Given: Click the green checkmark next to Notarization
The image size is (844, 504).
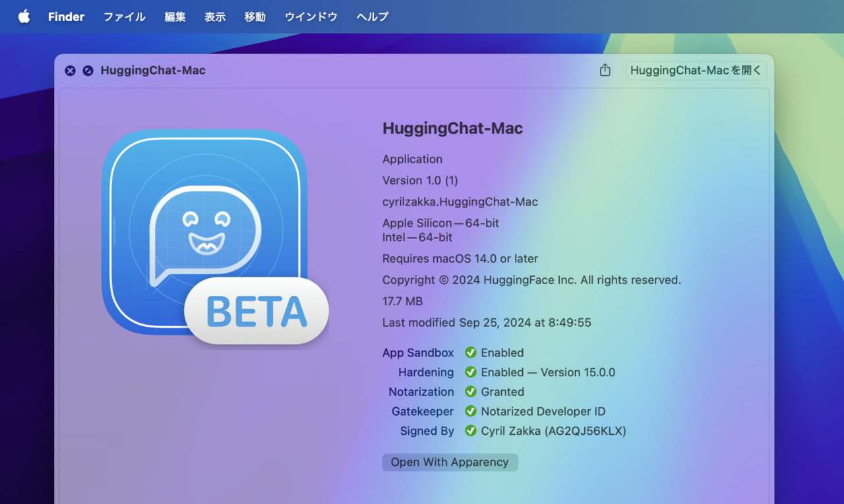Looking at the screenshot, I should pos(470,391).
